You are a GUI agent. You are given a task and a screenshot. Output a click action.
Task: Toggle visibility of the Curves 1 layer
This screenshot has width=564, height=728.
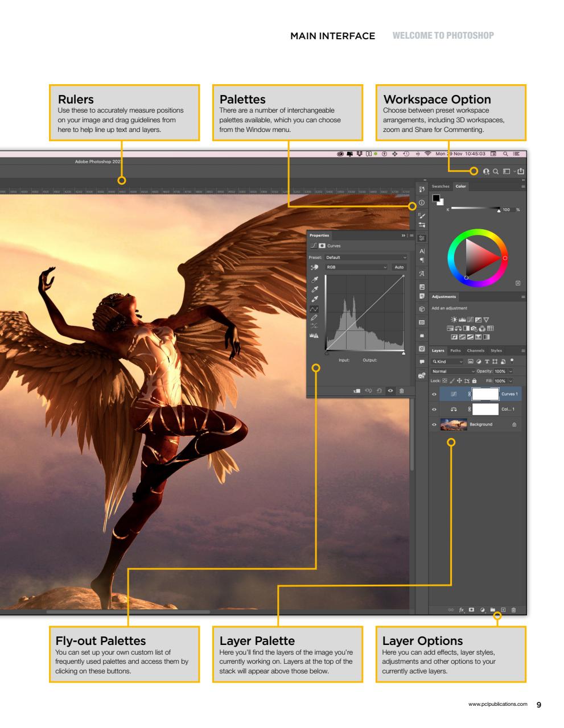pos(434,394)
